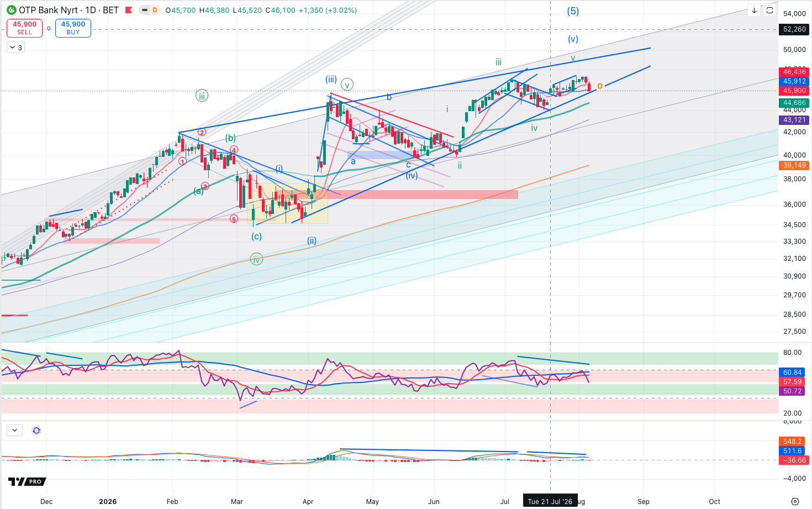Click the orange D dividend marker on chart
Viewport: 812px width, 509px height.
pos(600,86)
